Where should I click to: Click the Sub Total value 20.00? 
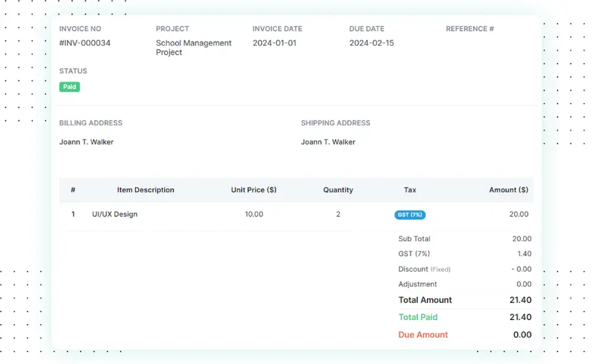(521, 238)
